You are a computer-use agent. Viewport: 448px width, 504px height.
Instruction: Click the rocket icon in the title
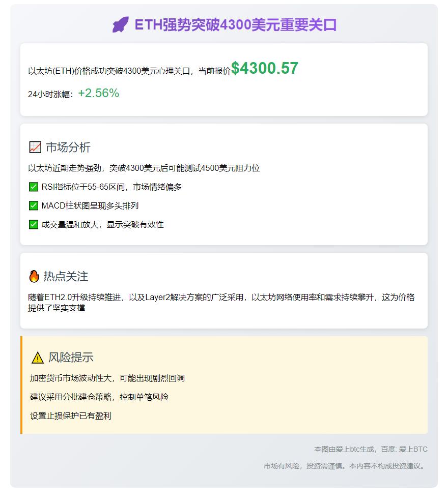(121, 25)
